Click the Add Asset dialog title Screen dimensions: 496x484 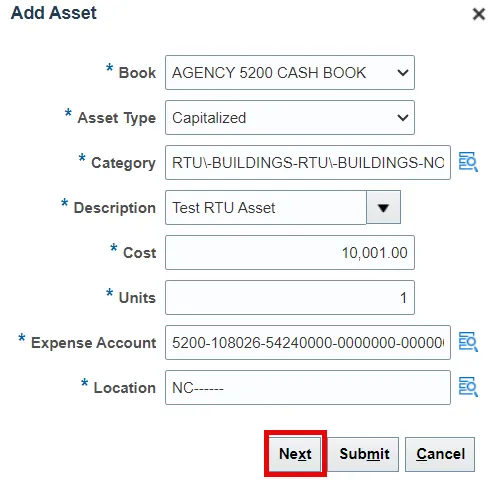point(54,13)
